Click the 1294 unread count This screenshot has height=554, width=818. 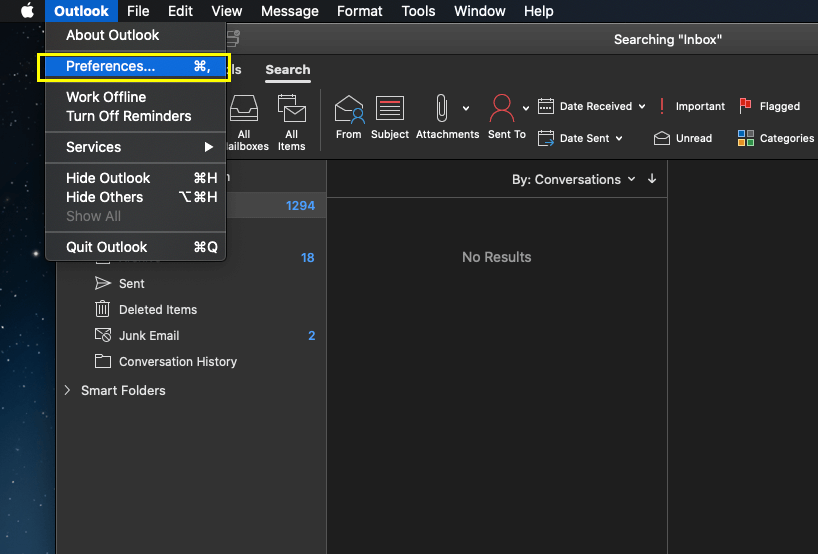tap(300, 206)
